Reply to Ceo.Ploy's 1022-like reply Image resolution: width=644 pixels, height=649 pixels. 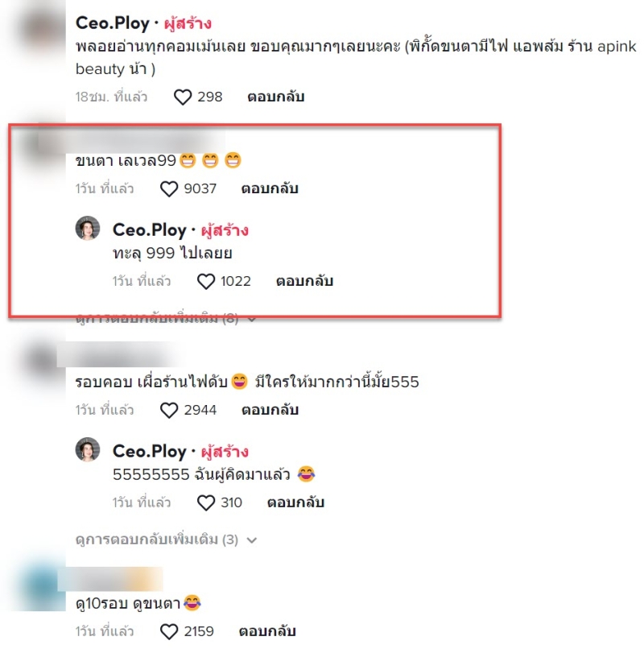point(304,281)
